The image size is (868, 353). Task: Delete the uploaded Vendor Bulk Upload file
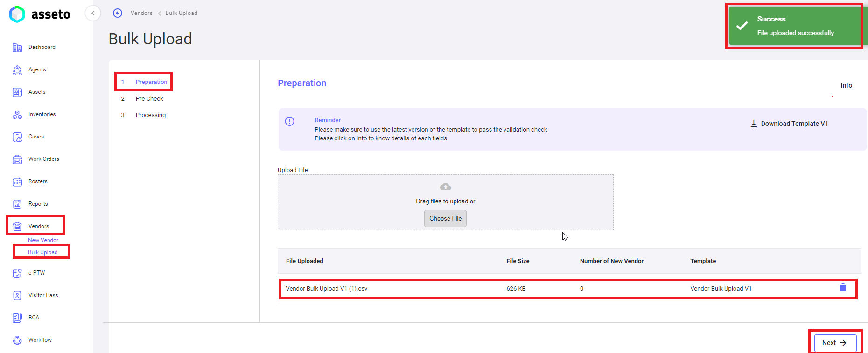pyautogui.click(x=843, y=287)
